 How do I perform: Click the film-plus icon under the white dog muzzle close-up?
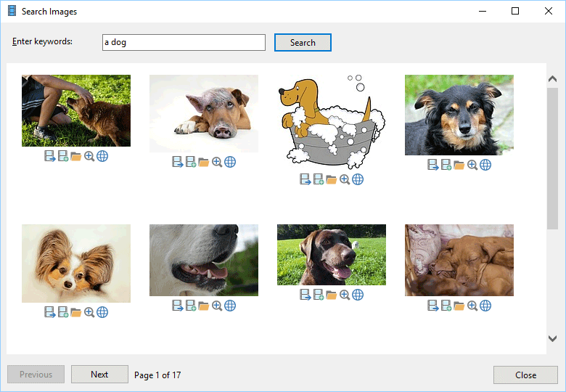[x=191, y=306]
